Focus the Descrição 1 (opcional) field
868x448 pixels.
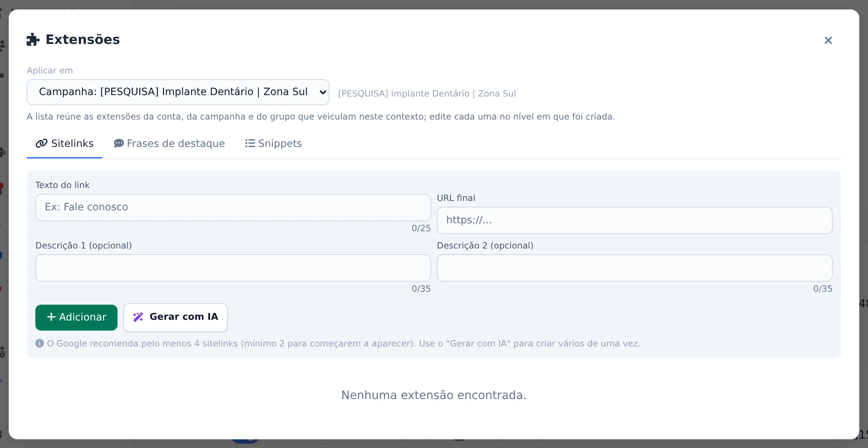233,268
